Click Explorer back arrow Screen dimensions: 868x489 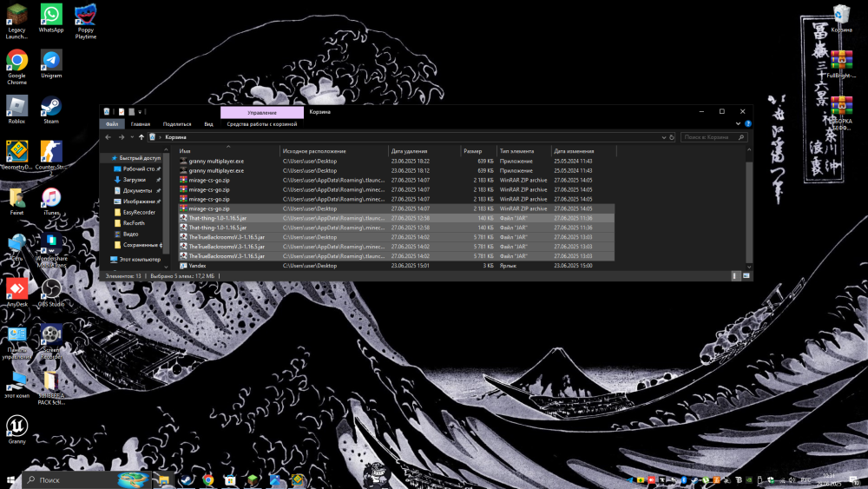click(108, 137)
